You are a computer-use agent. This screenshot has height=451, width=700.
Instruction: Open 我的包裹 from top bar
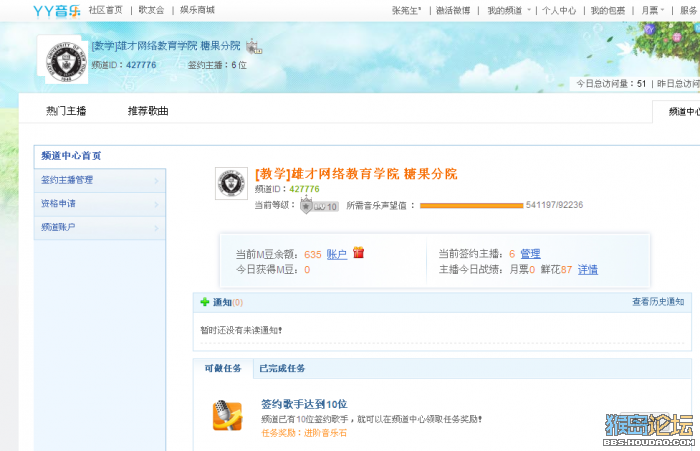coord(608,10)
